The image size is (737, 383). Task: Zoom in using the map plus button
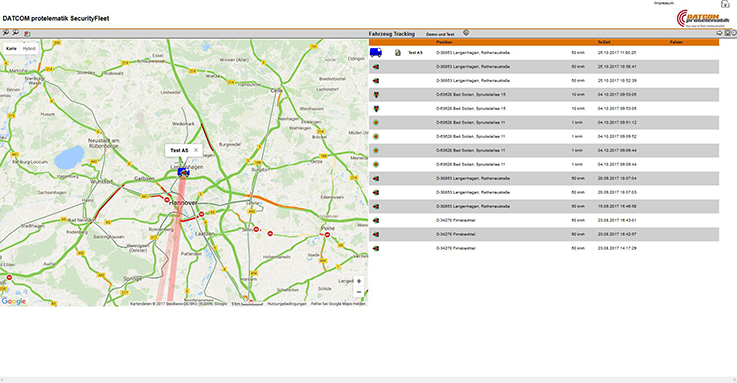359,281
